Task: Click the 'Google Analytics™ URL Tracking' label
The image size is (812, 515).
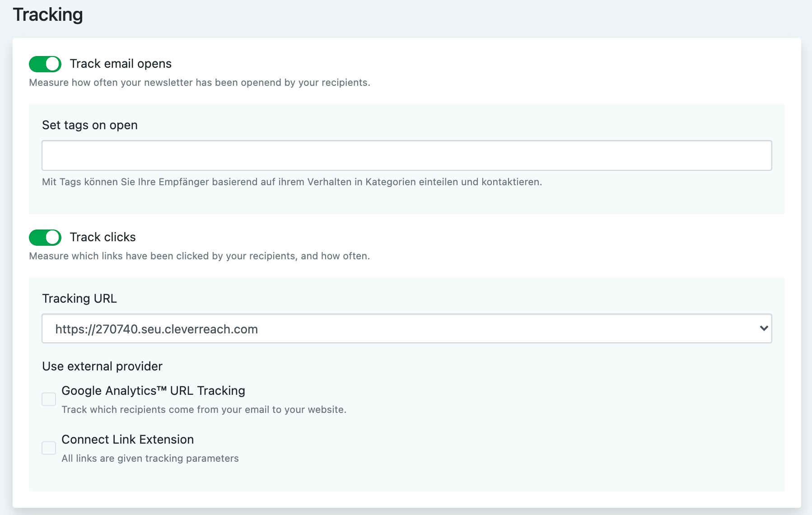Action: pyautogui.click(x=153, y=391)
